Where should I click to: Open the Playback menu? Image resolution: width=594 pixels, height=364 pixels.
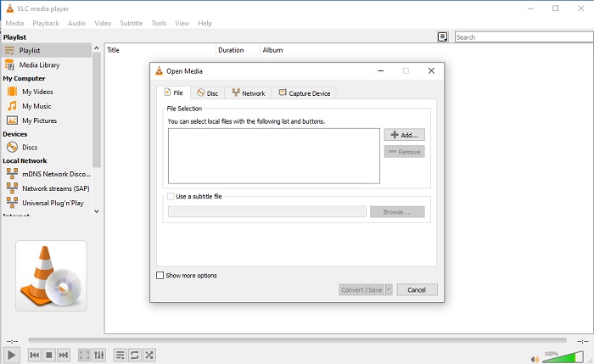tap(46, 23)
